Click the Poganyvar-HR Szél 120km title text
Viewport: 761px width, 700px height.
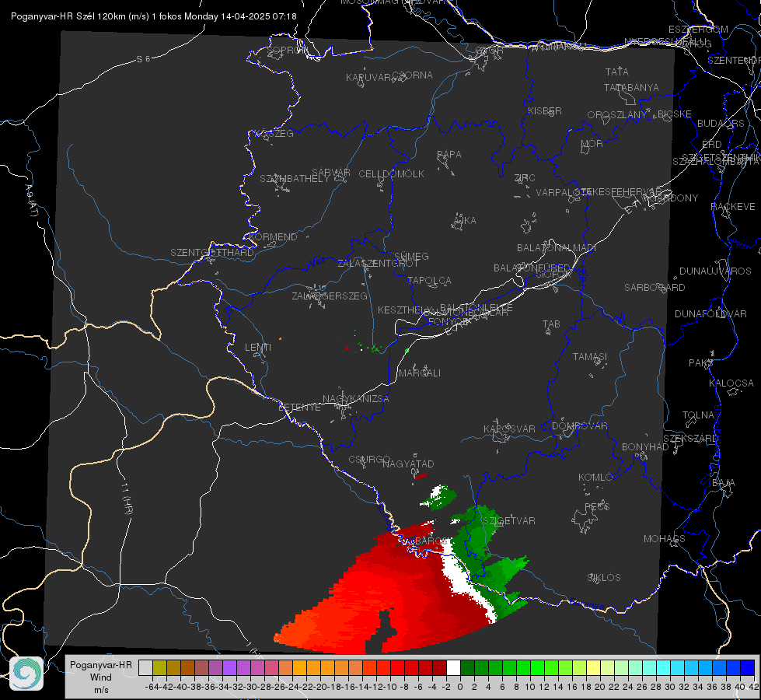(x=153, y=16)
